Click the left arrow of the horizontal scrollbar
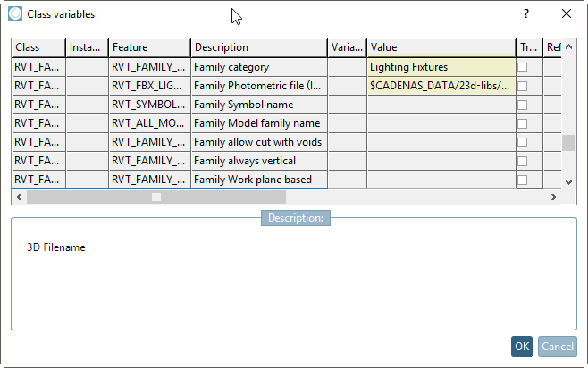The height and width of the screenshot is (368, 588). (x=17, y=197)
